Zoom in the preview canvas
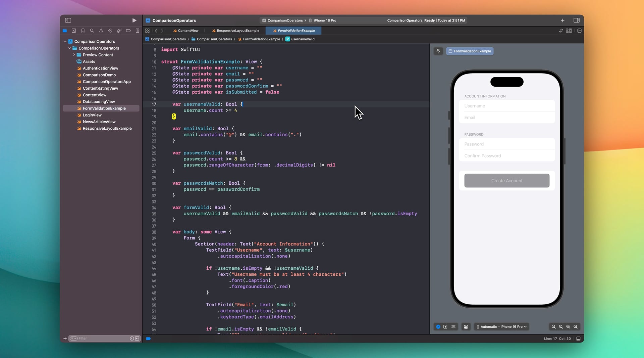The image size is (644, 358). pos(576,327)
